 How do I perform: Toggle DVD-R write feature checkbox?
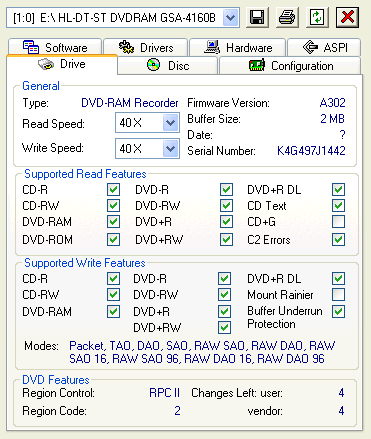coord(224,279)
